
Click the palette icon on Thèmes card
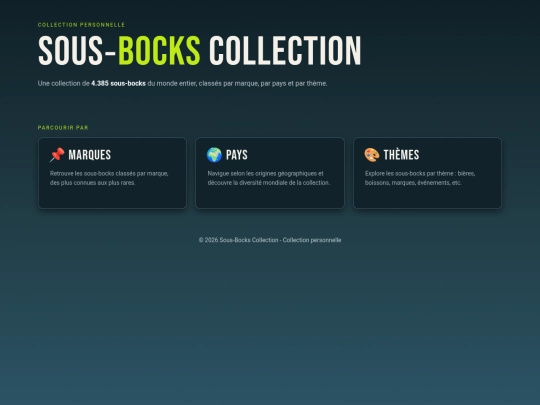point(372,155)
